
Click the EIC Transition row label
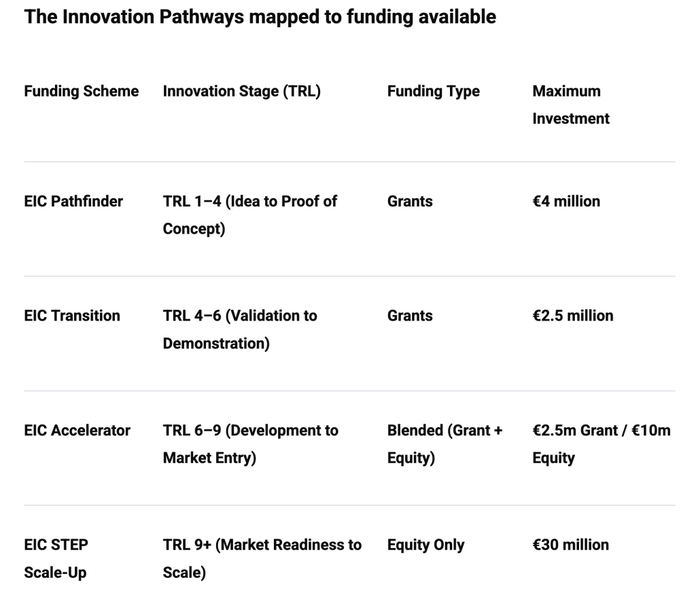[x=72, y=316]
